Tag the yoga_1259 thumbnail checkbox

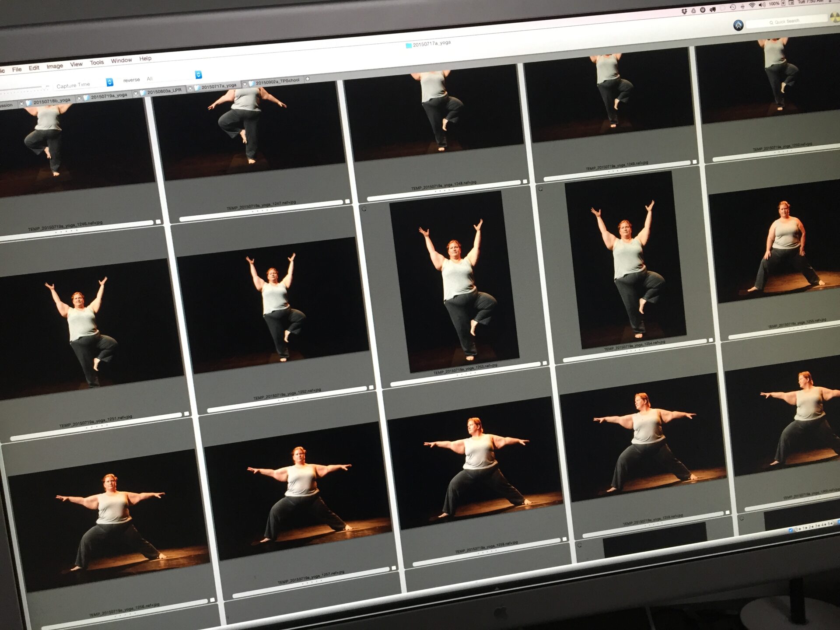tap(728, 512)
